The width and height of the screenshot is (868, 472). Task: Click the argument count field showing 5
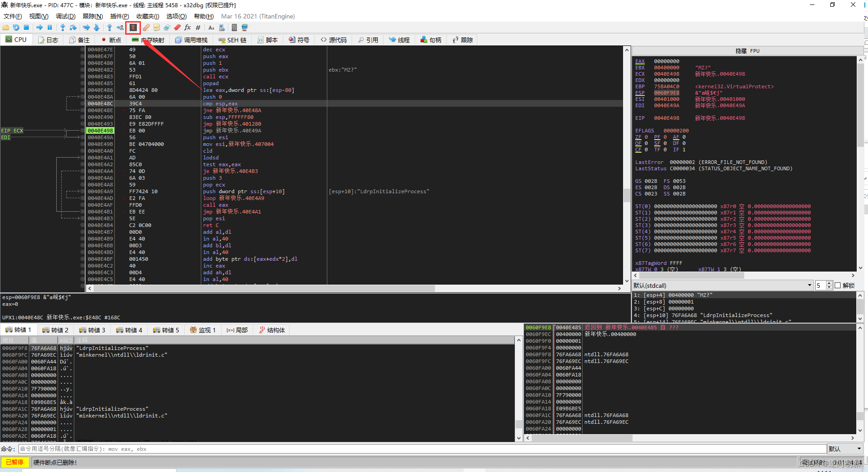[821, 286]
